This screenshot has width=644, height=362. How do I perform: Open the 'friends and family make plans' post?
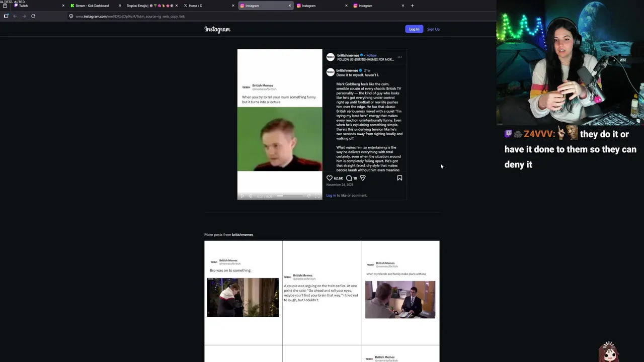(400, 293)
